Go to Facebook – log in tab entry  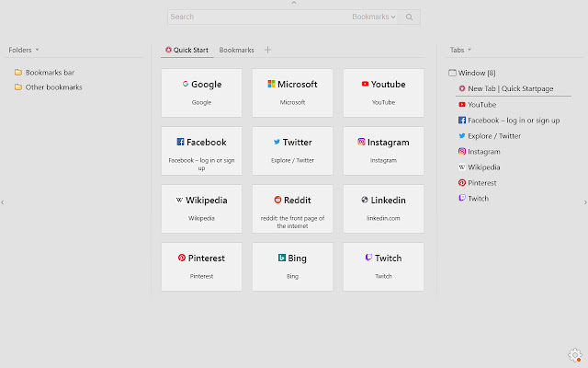514,121
